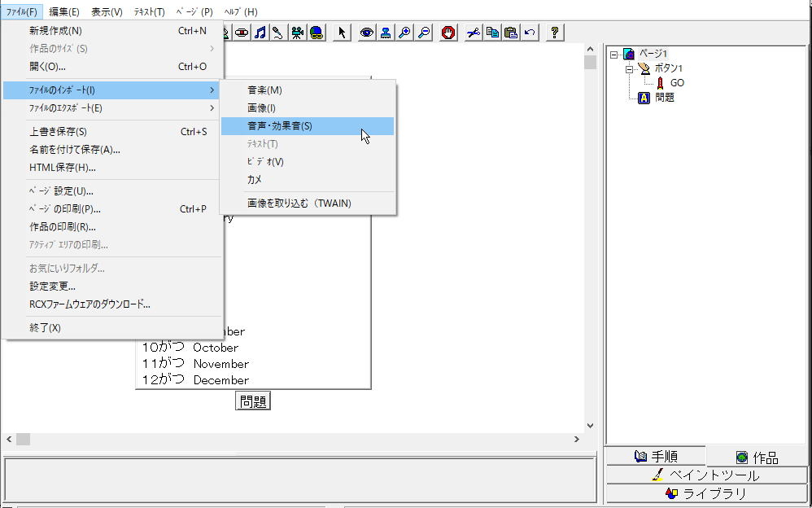Select the arrow pointer tool

342,33
